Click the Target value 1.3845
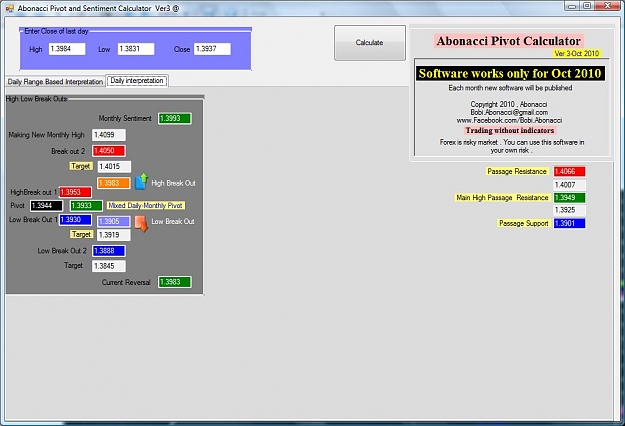This screenshot has height=426, width=625. 109,266
